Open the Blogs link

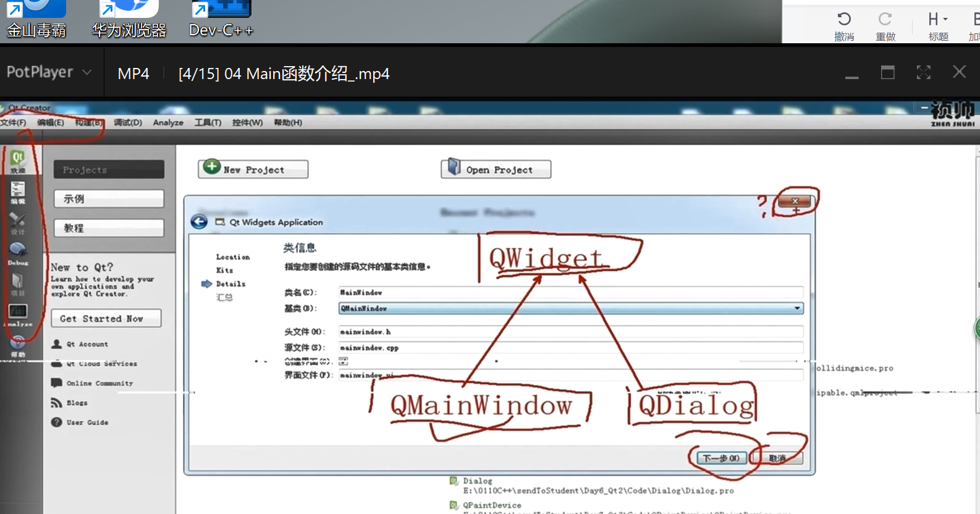tap(77, 403)
